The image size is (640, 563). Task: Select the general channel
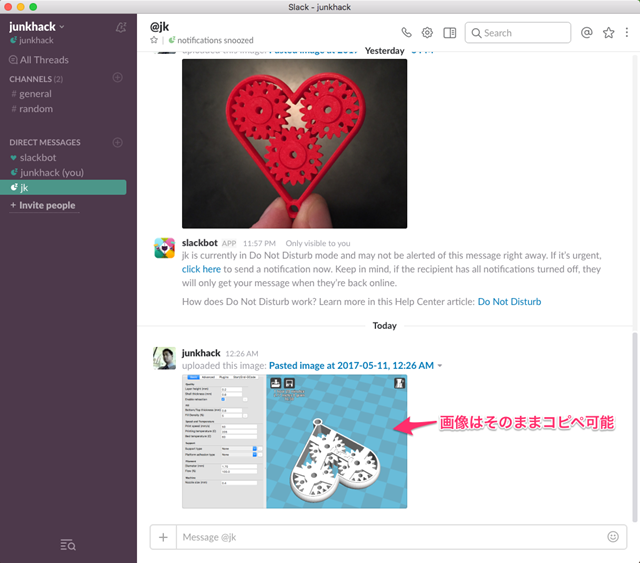(32, 94)
